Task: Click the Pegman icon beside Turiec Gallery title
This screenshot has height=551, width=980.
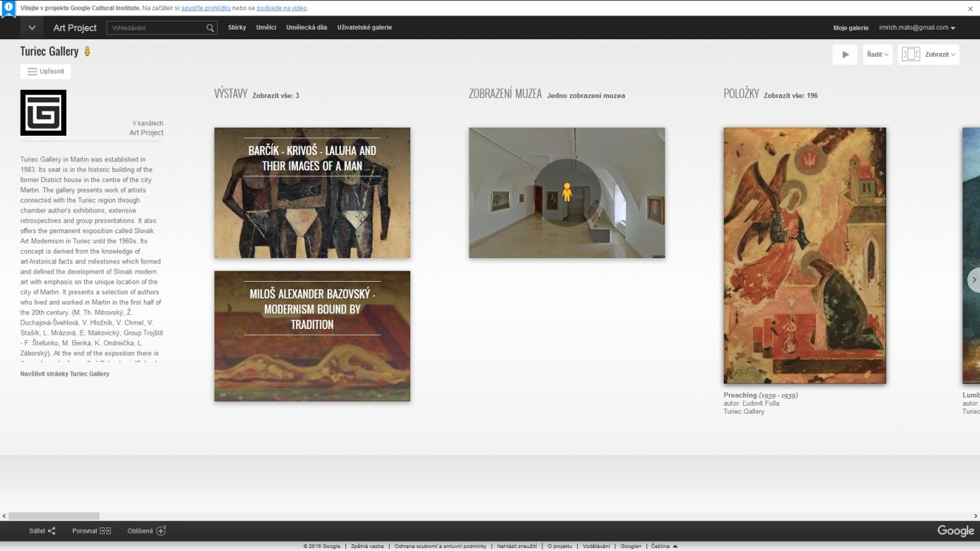Action: coord(87,52)
